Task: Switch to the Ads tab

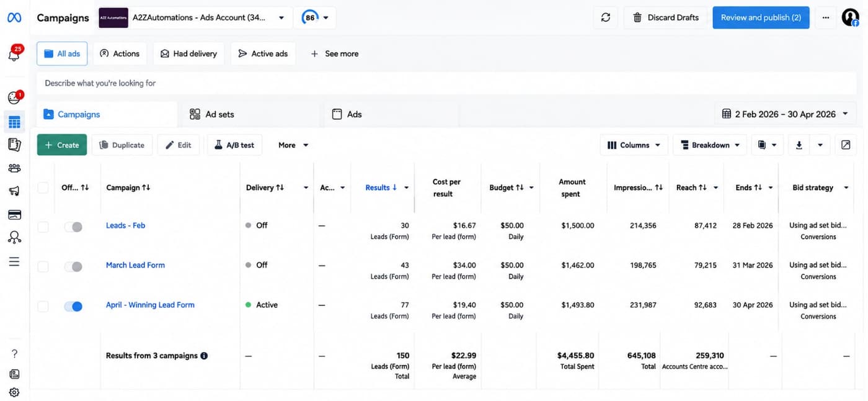Action: pos(391,114)
